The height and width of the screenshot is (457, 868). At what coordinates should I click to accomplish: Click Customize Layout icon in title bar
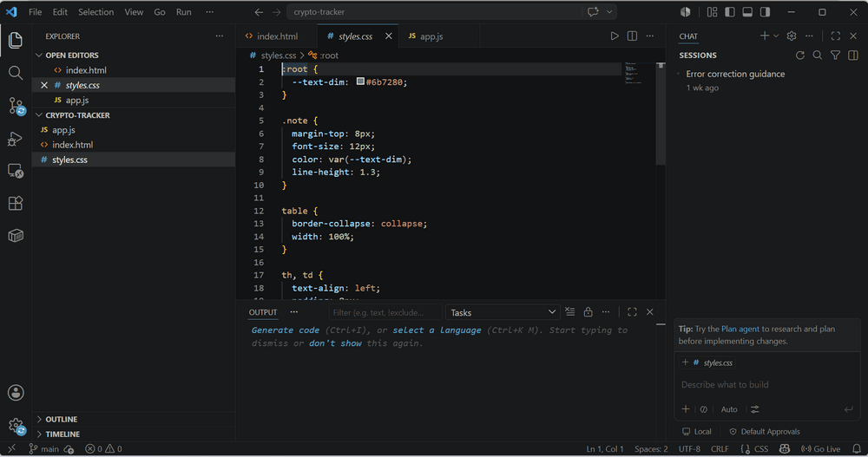[x=712, y=11]
